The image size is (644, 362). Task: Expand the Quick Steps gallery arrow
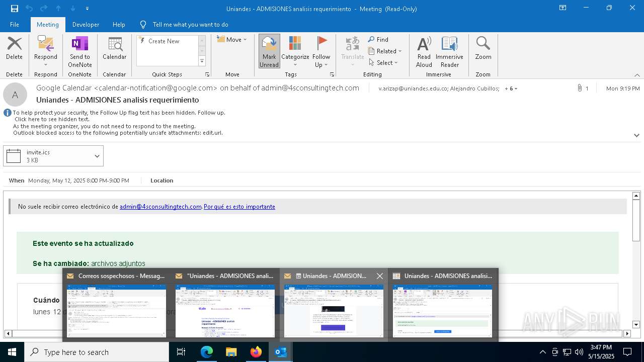[x=202, y=61]
